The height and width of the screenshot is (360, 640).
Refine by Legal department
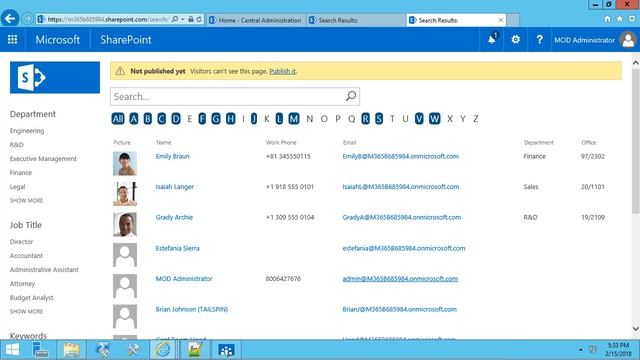coord(18,187)
